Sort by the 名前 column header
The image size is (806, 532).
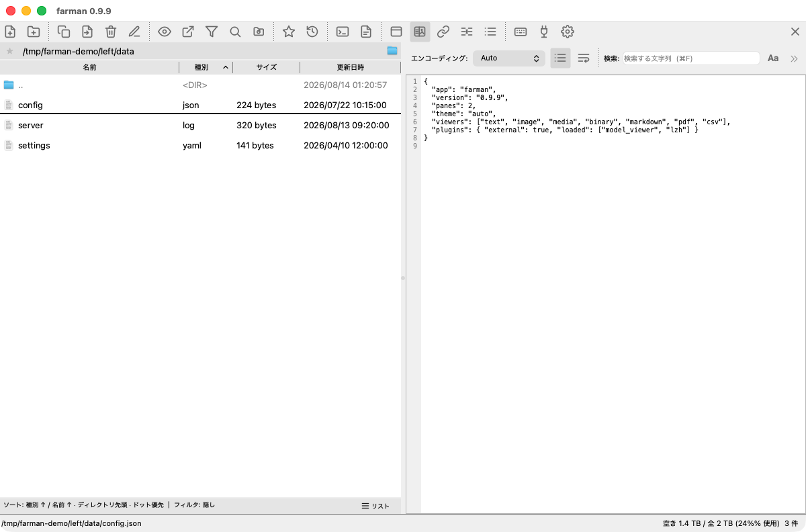pyautogui.click(x=89, y=67)
